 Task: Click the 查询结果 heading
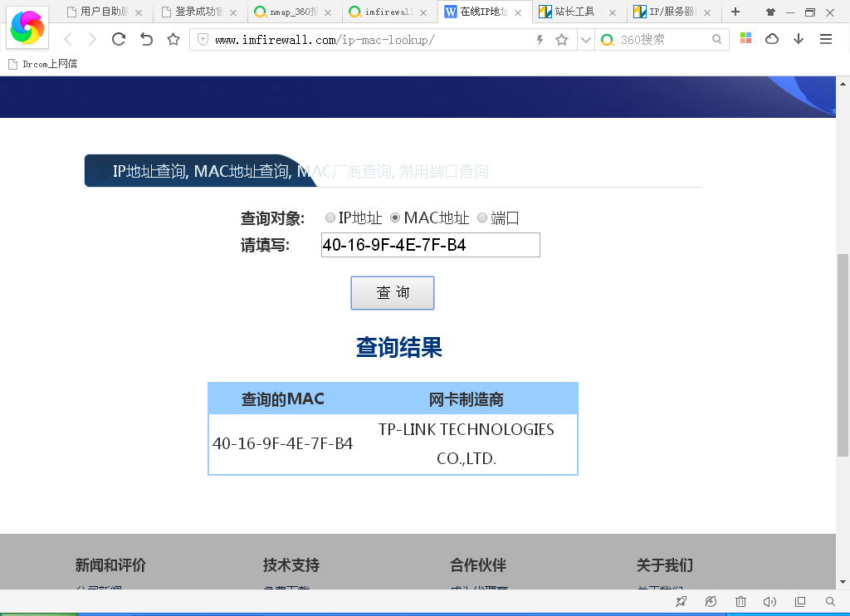point(399,347)
